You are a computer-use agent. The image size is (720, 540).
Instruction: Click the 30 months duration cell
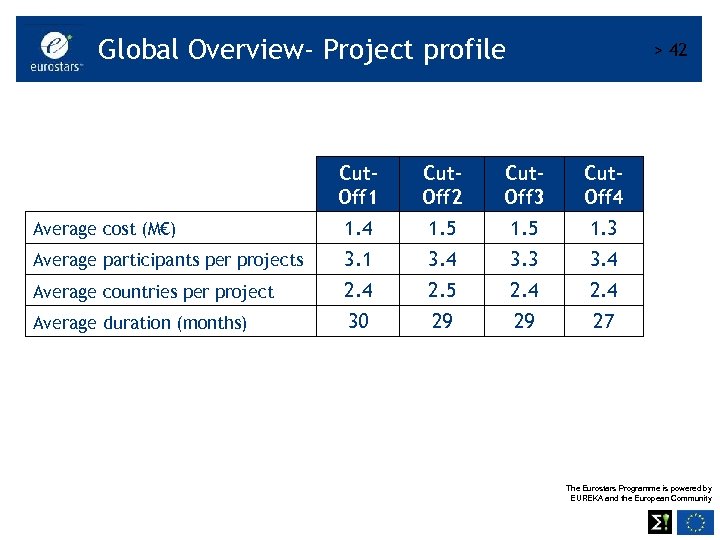click(358, 321)
